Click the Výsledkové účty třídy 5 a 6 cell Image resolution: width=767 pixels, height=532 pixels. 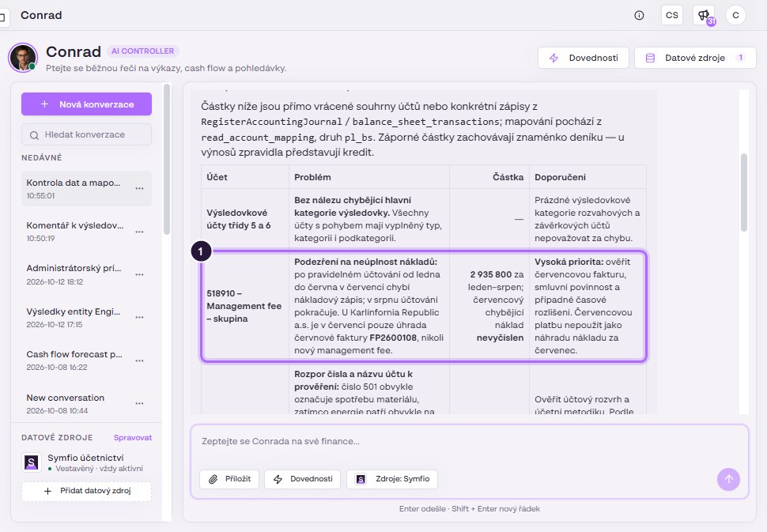pyautogui.click(x=245, y=219)
